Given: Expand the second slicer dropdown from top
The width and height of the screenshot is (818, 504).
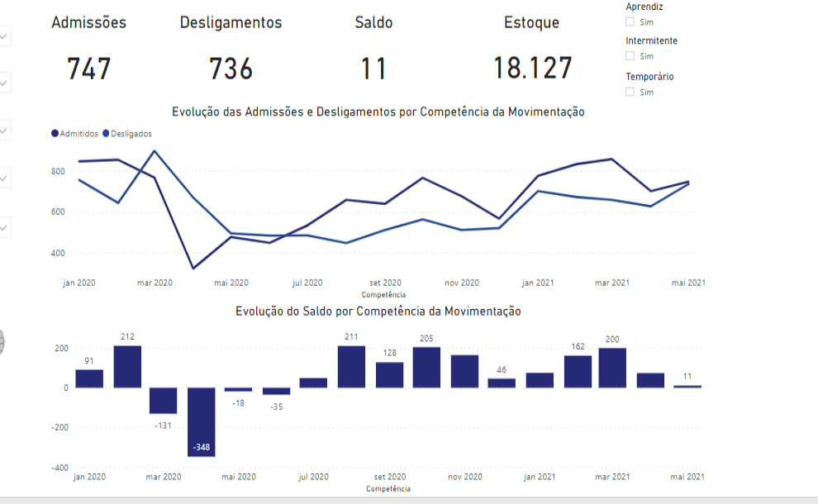Looking at the screenshot, I should [x=4, y=83].
